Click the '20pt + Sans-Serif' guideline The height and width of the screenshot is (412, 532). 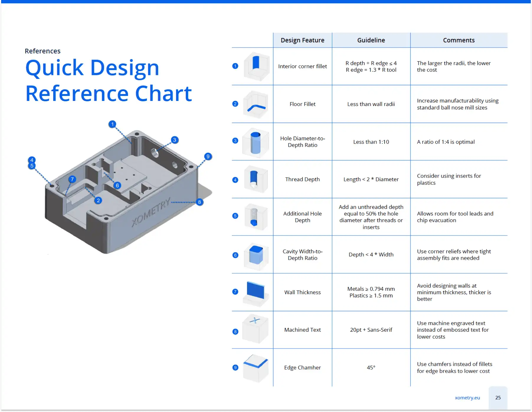point(371,330)
